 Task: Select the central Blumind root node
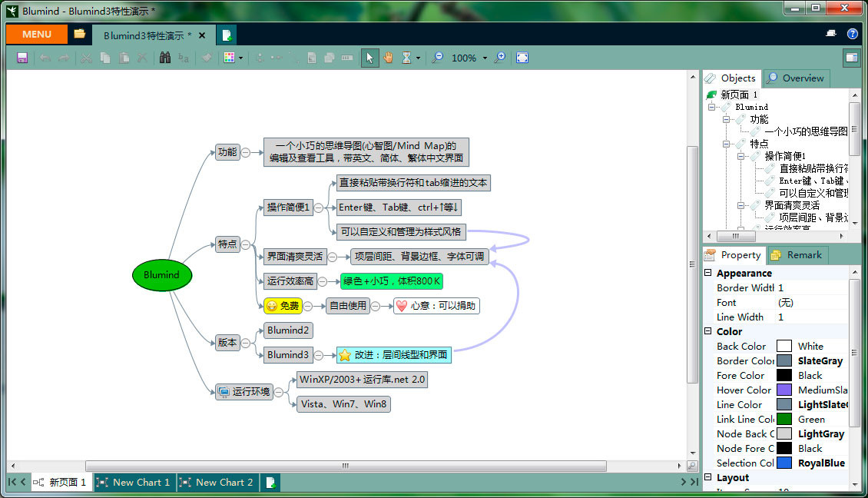(x=161, y=275)
